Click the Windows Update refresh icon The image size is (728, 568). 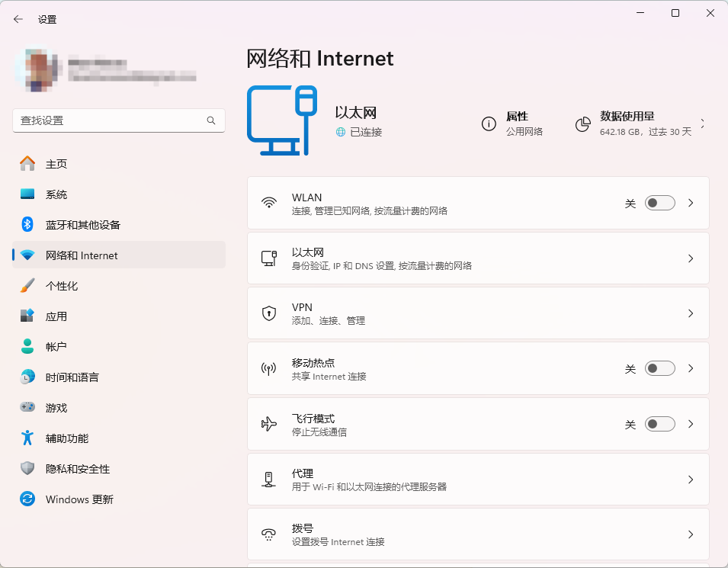click(x=27, y=499)
